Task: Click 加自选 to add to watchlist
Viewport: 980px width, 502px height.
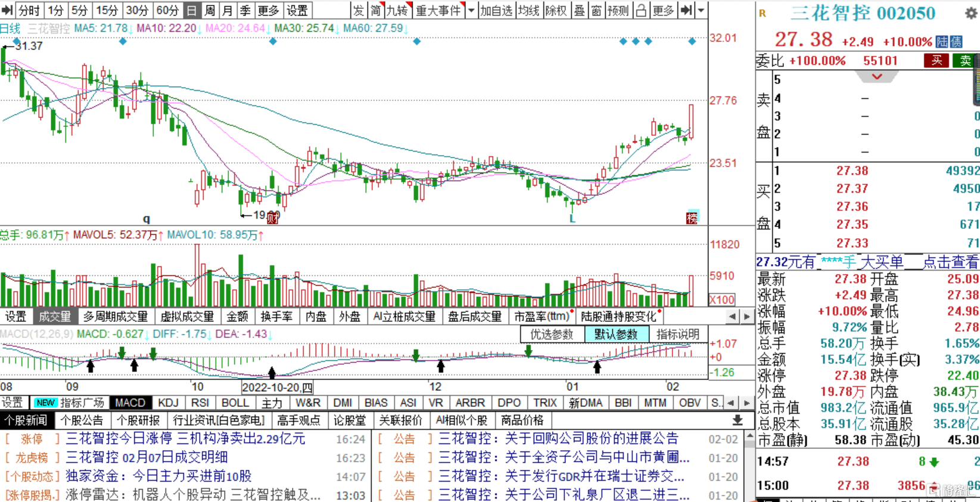Action: pyautogui.click(x=497, y=10)
